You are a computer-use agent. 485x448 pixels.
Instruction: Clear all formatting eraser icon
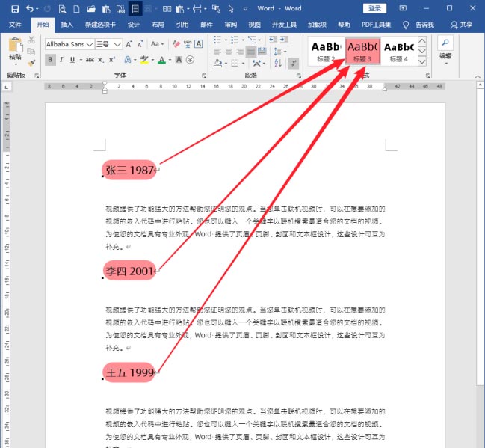(x=176, y=44)
